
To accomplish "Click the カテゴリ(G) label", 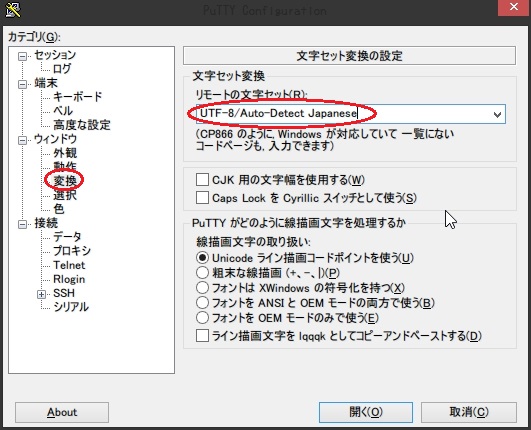I will (x=34, y=37).
